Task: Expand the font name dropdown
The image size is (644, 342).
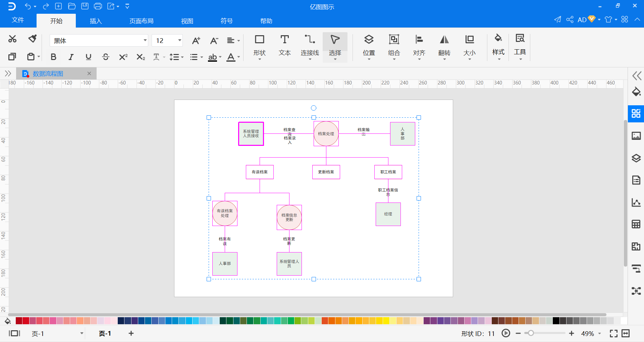Action: pyautogui.click(x=145, y=41)
